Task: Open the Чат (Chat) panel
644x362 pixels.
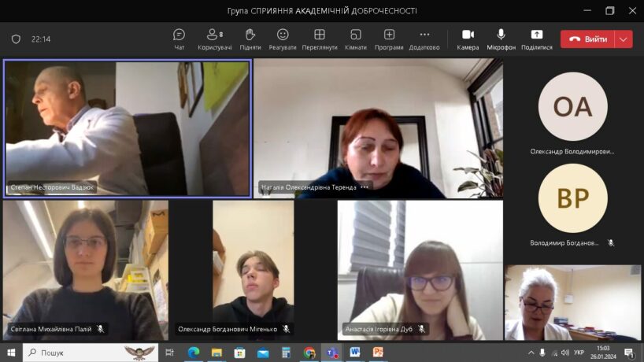Action: 179,39
